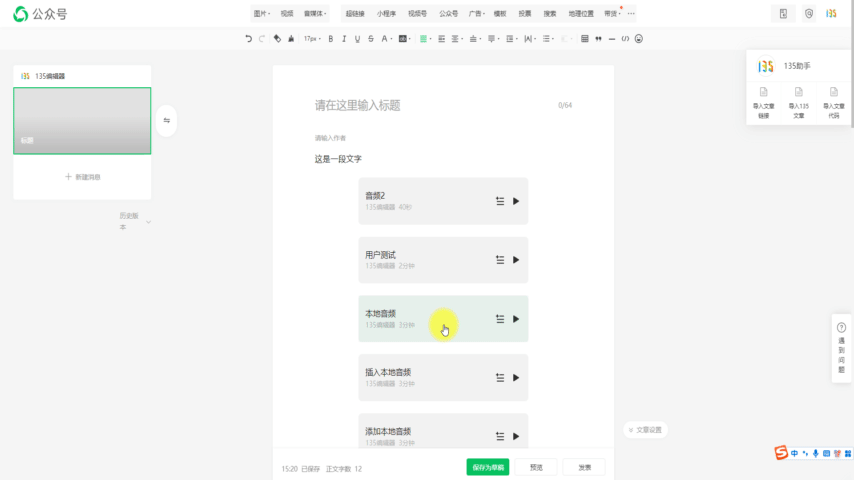The image size is (854, 480).
Task: Click the author input field
Action: coord(443,138)
